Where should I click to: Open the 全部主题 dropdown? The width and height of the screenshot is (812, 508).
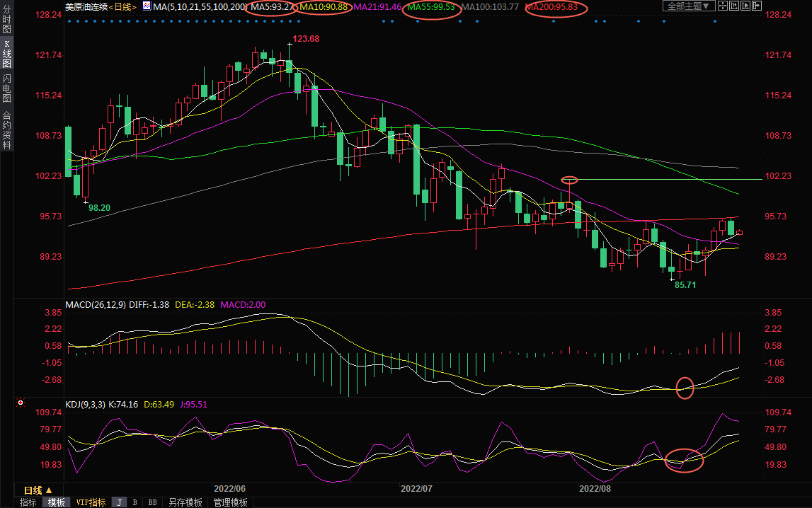[x=687, y=6]
